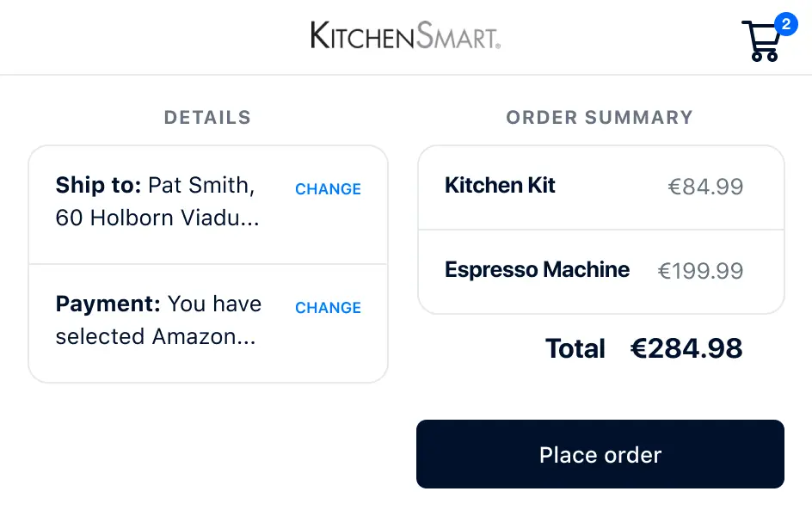Viewport: 812px width, 516px height.
Task: Click the Total label
Action: (x=575, y=348)
